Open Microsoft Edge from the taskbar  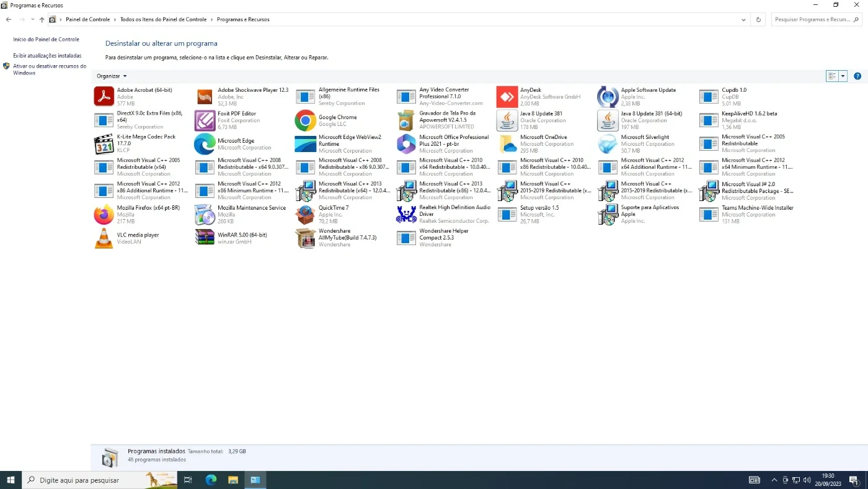coord(211,480)
